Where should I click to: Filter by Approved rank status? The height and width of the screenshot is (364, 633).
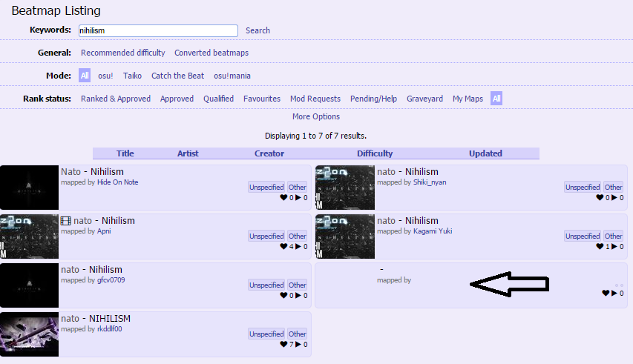tap(177, 99)
